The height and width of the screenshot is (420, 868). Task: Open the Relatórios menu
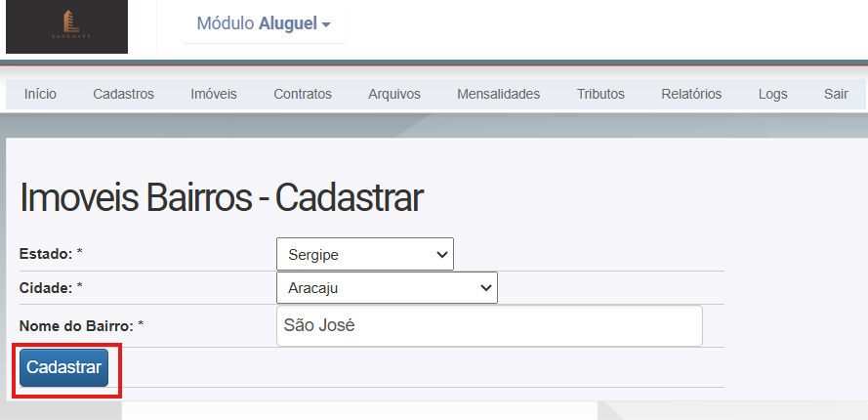point(691,94)
